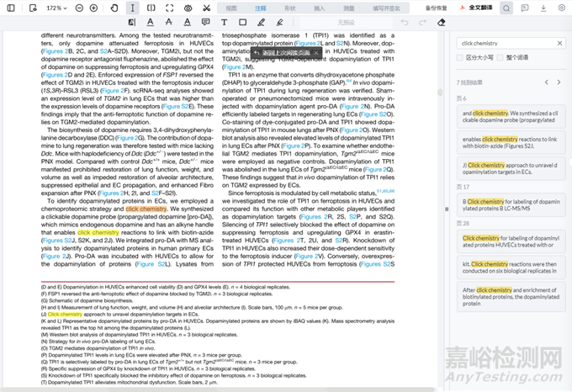This screenshot has width=572, height=392.
Task: Click the 备份恢复 button
Action: pos(437,8)
